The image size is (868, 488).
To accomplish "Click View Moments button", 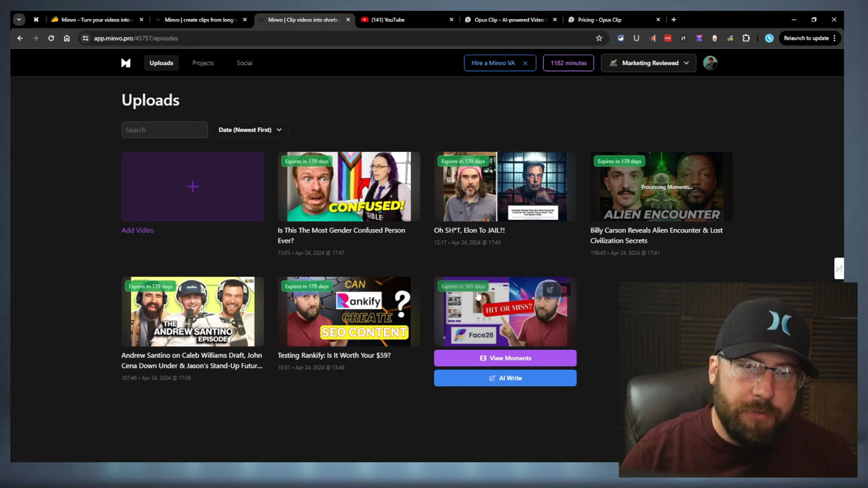I will click(x=505, y=358).
